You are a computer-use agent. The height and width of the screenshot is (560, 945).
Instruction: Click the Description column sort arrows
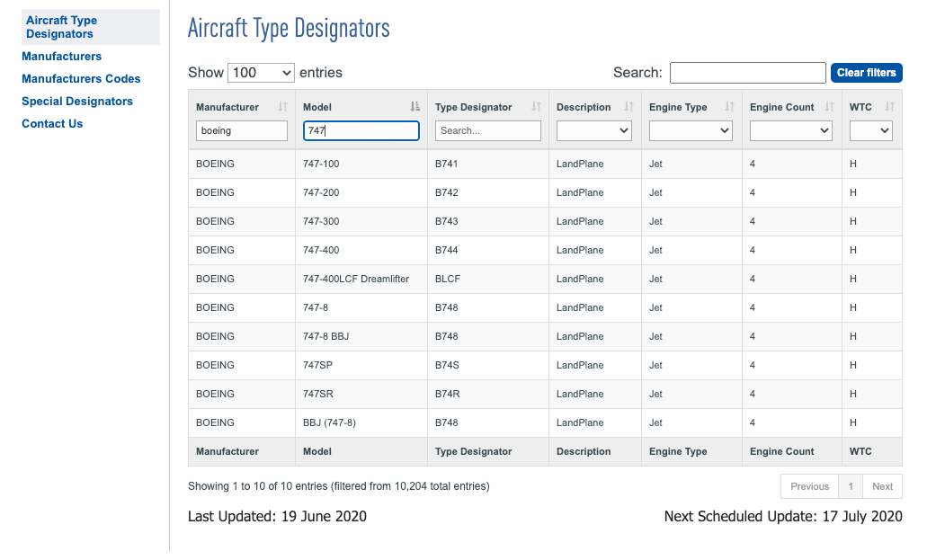[629, 107]
